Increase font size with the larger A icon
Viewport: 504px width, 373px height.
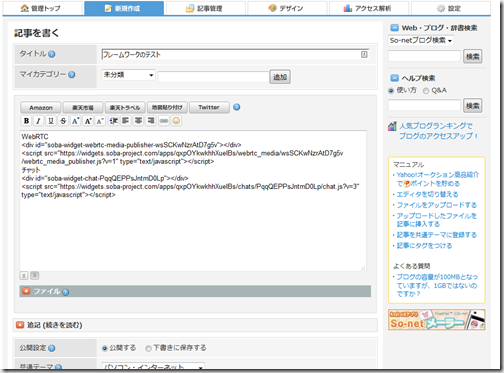(x=88, y=121)
